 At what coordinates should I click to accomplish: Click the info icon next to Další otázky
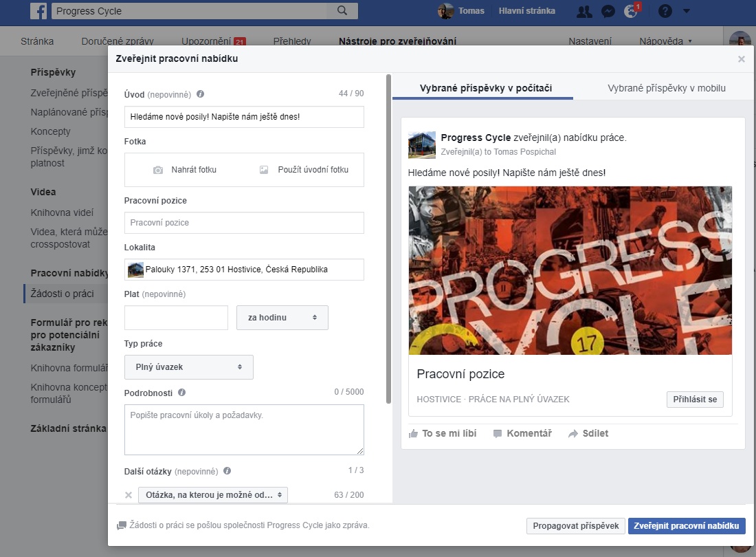tap(227, 470)
